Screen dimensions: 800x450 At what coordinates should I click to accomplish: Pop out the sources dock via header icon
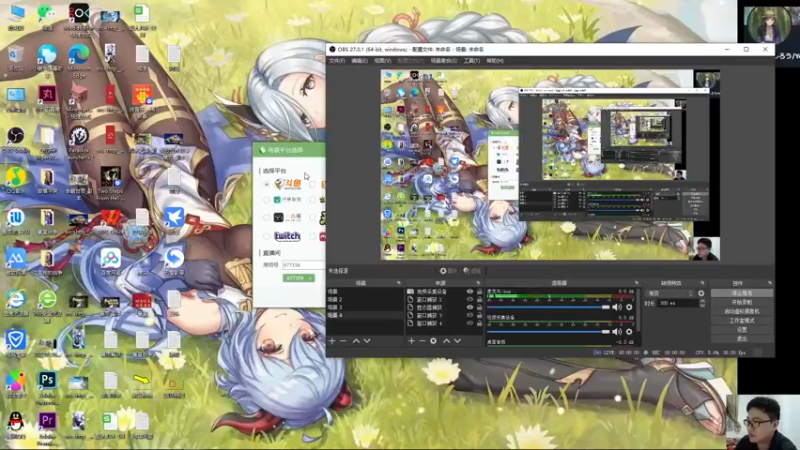pyautogui.click(x=478, y=283)
